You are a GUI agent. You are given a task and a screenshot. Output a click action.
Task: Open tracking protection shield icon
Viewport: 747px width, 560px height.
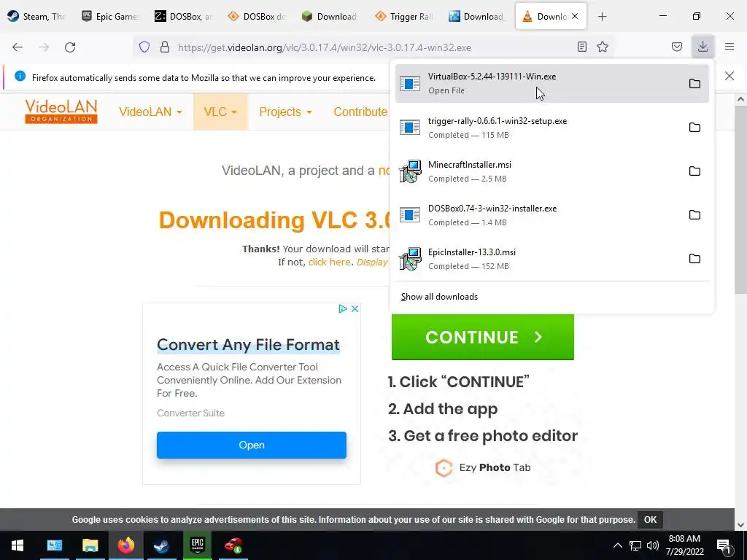click(144, 47)
